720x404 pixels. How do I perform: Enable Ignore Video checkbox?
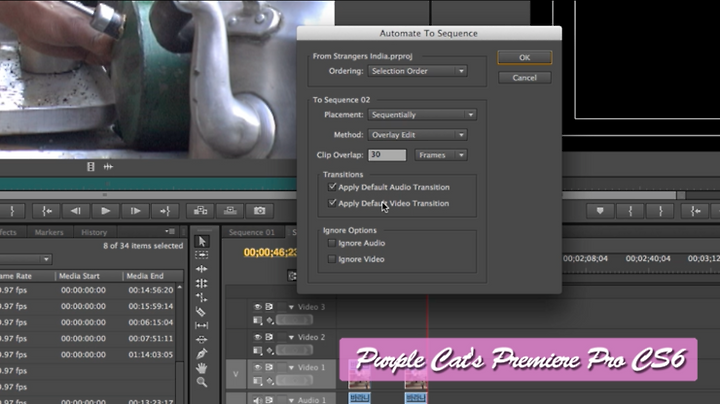coord(332,259)
